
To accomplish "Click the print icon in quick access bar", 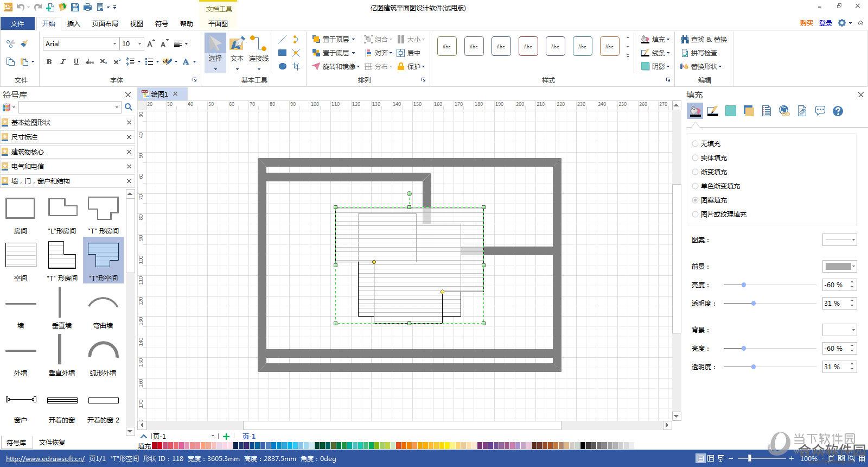I will pyautogui.click(x=87, y=7).
